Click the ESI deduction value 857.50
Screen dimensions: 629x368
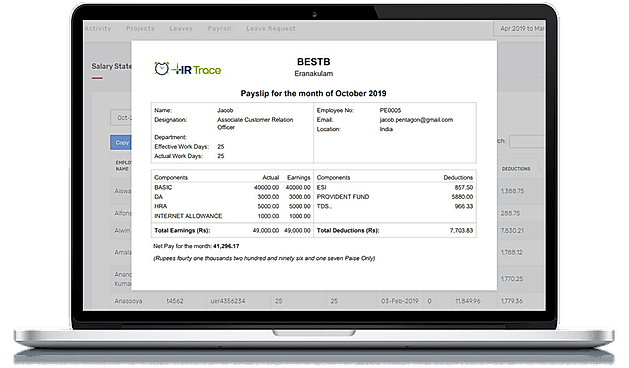pos(464,187)
